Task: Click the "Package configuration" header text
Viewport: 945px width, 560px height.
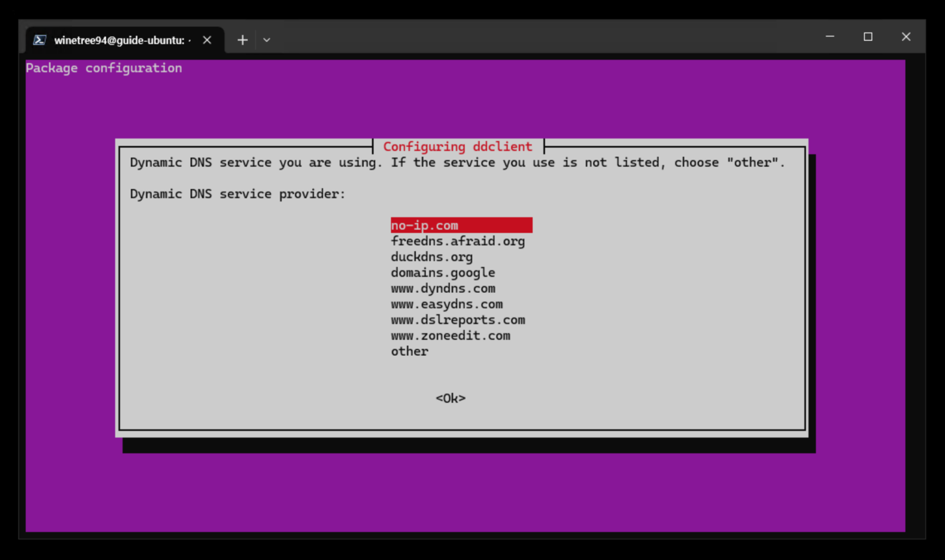Action: click(x=104, y=68)
